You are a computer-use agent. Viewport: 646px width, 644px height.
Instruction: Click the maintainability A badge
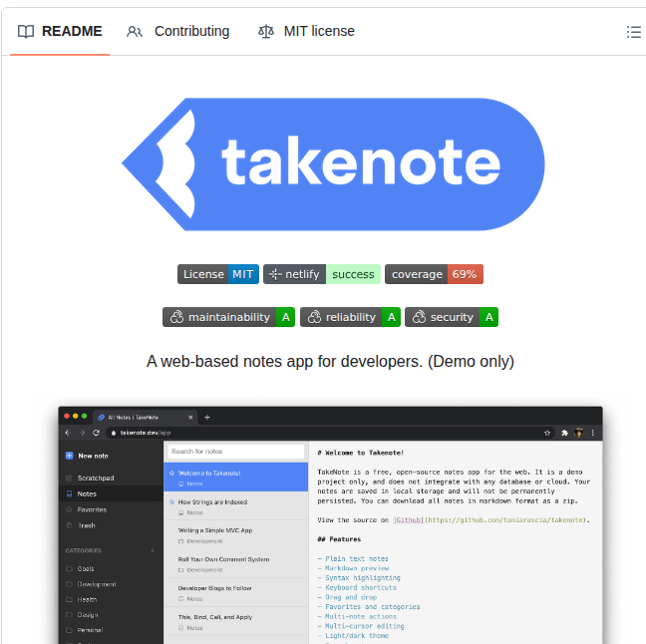(x=228, y=317)
